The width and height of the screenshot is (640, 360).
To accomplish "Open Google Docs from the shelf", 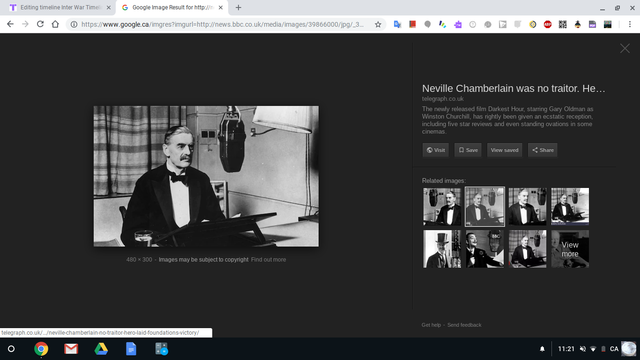I will 131,349.
